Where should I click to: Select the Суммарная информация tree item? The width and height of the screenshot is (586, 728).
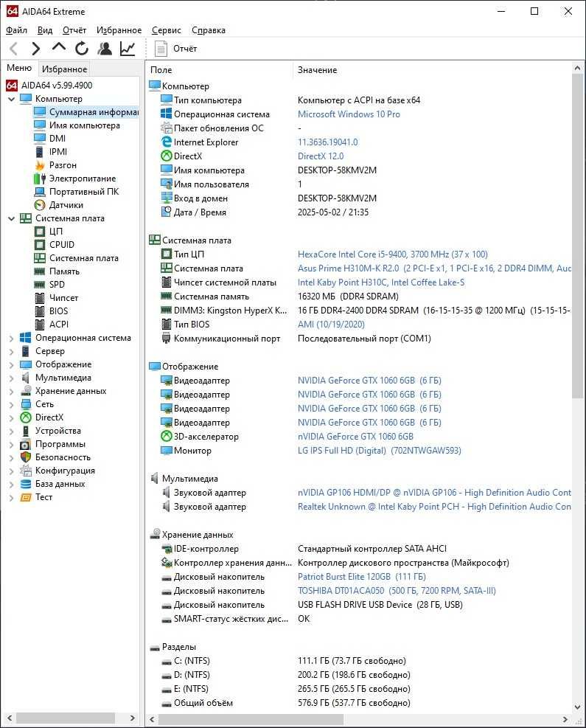[86, 112]
